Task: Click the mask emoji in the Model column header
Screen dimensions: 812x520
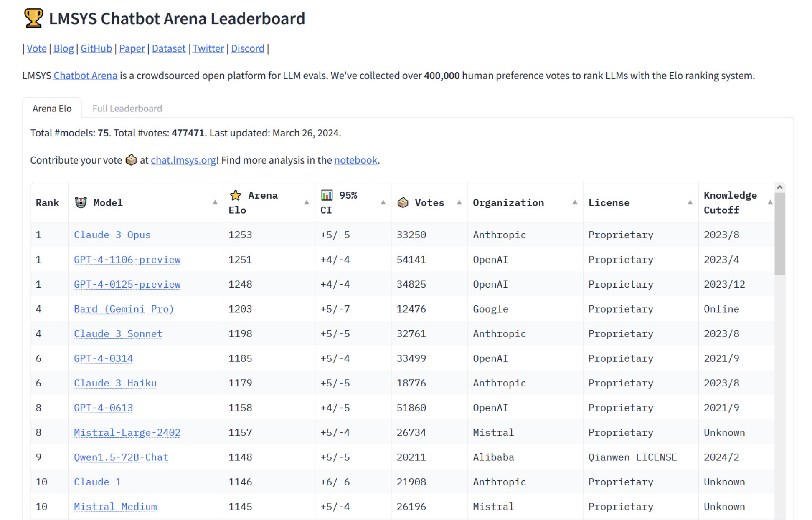Action: 81,203
